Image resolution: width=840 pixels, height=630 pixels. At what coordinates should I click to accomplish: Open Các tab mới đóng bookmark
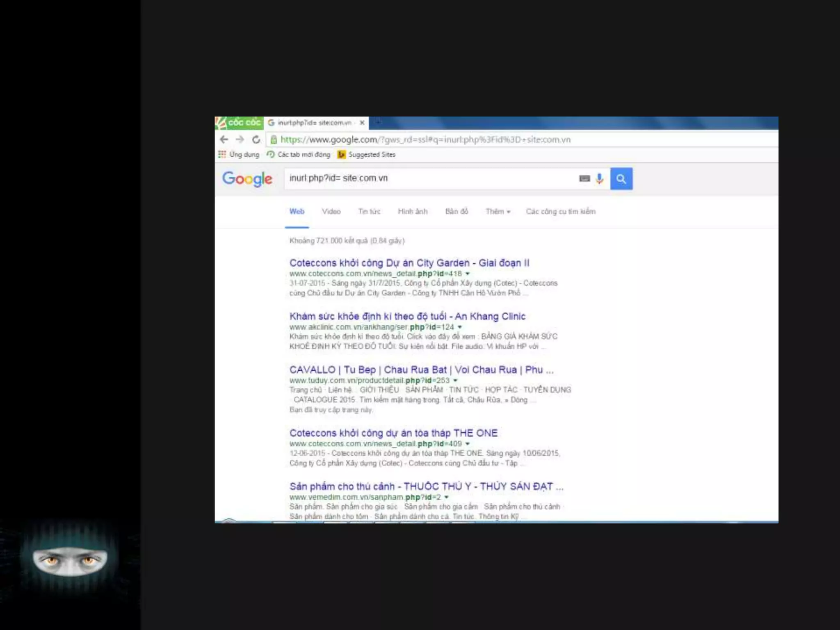[x=298, y=155]
